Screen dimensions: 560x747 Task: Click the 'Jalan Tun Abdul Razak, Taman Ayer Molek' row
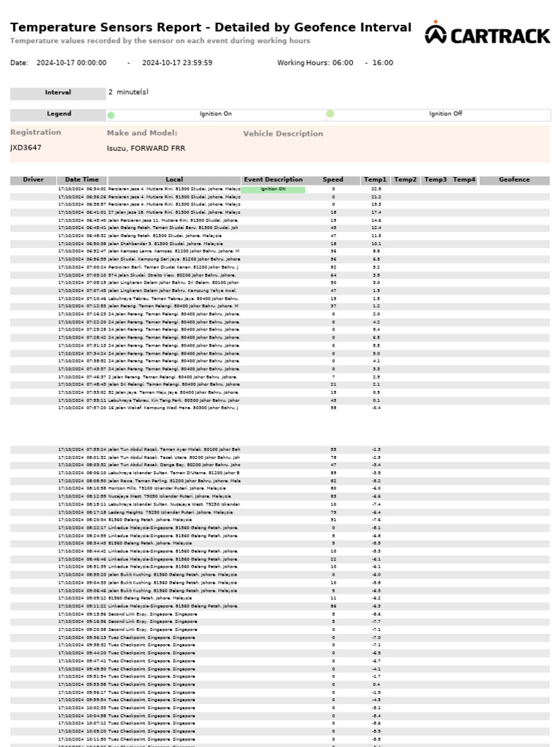280,449
